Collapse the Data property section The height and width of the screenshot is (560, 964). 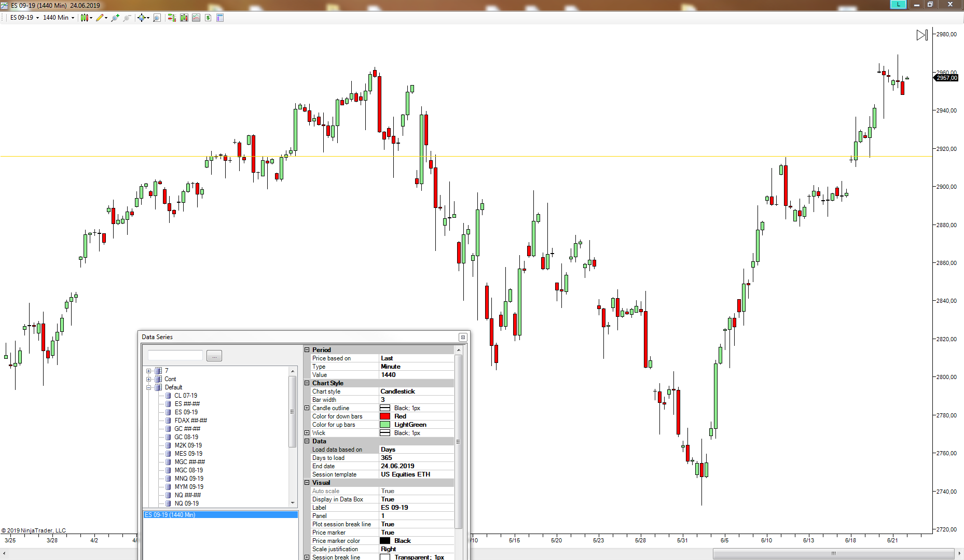307,441
